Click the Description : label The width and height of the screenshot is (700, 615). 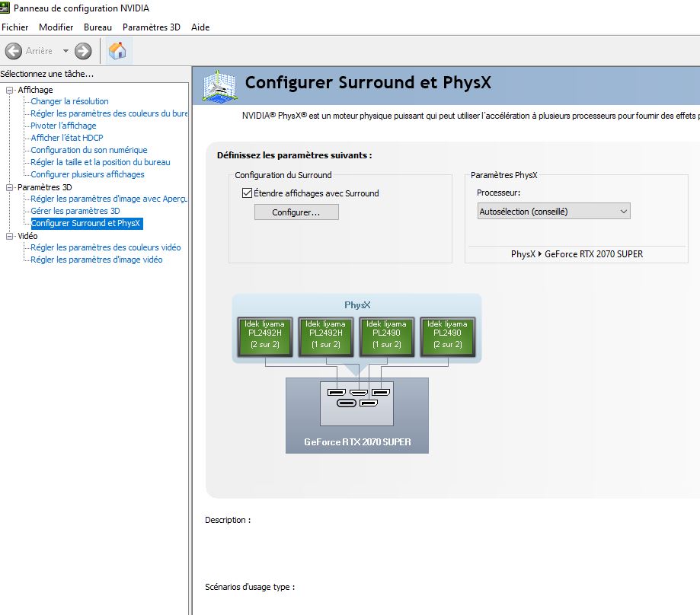tap(228, 520)
